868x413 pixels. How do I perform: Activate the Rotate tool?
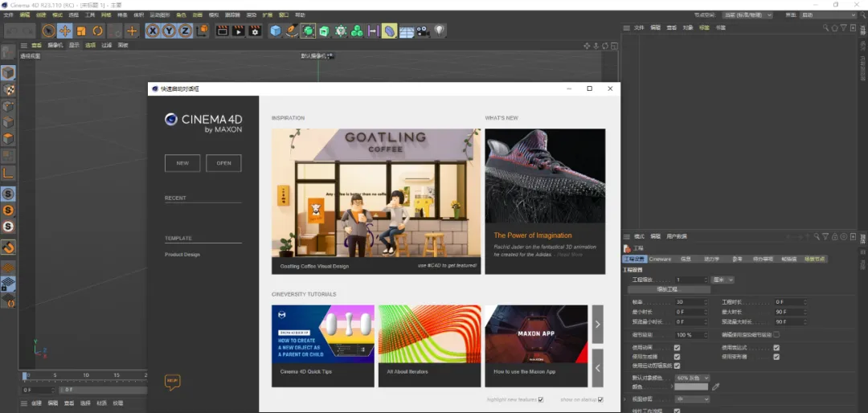(98, 31)
